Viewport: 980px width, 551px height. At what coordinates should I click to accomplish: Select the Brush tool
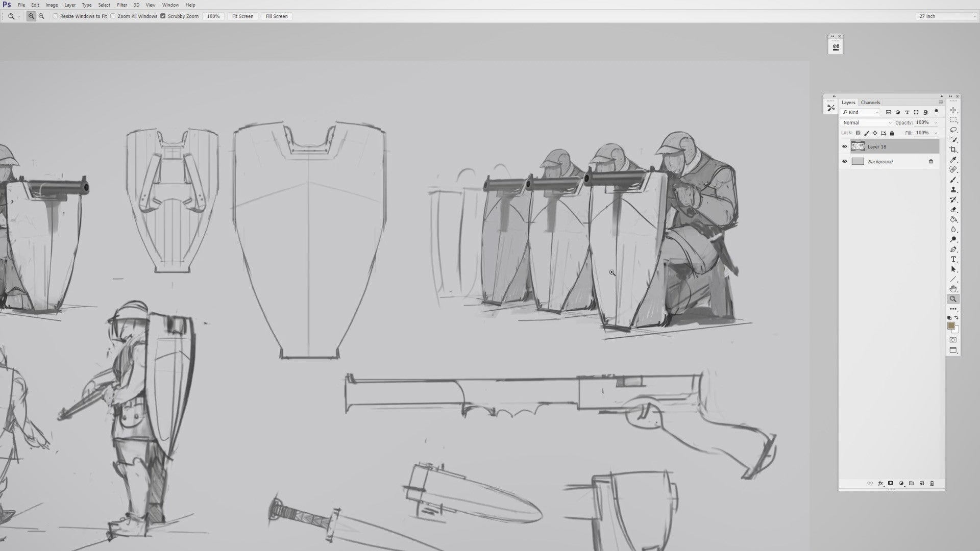click(953, 180)
